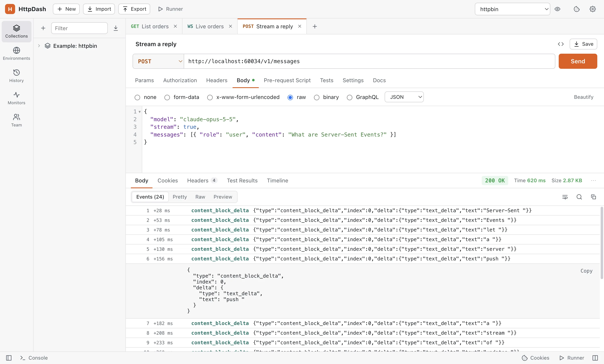
Task: Open the Collections sidebar panel
Action: (x=16, y=31)
